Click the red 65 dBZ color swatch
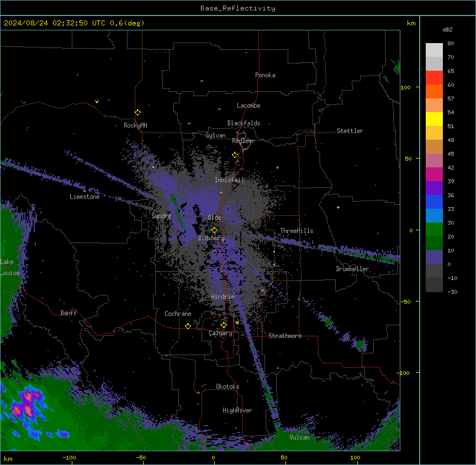The image size is (476, 465). [x=434, y=78]
